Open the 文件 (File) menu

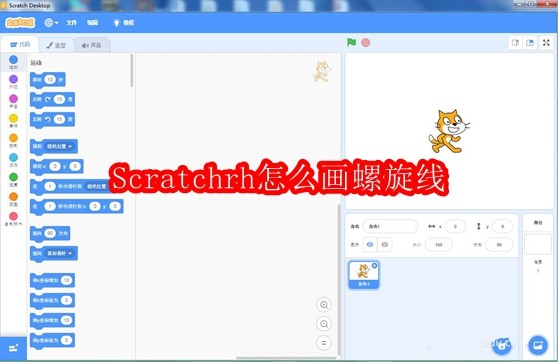click(x=72, y=23)
